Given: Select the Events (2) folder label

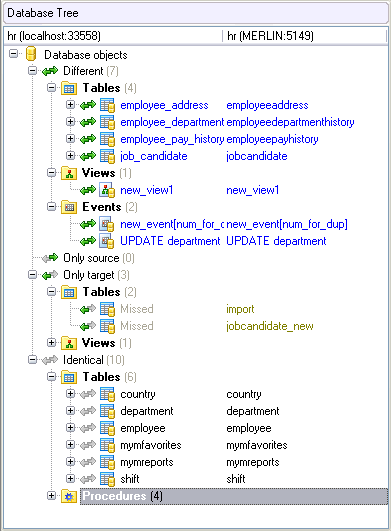Looking at the screenshot, I should point(110,207).
